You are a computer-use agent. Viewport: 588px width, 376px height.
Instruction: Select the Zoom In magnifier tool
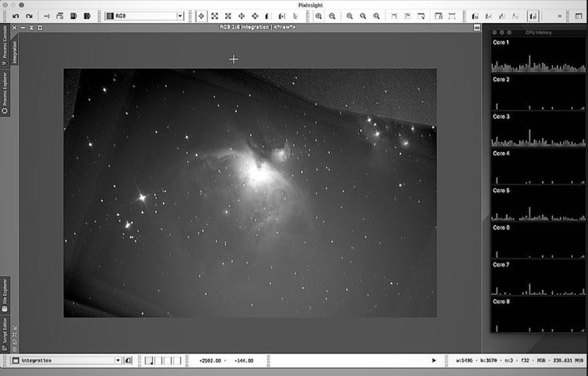click(x=319, y=16)
